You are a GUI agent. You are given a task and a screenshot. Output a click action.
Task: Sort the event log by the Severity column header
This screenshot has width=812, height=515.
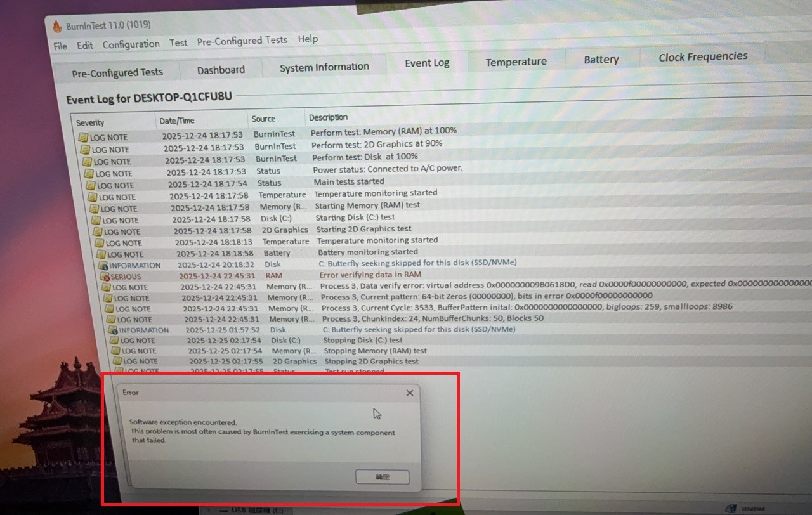[x=114, y=122]
